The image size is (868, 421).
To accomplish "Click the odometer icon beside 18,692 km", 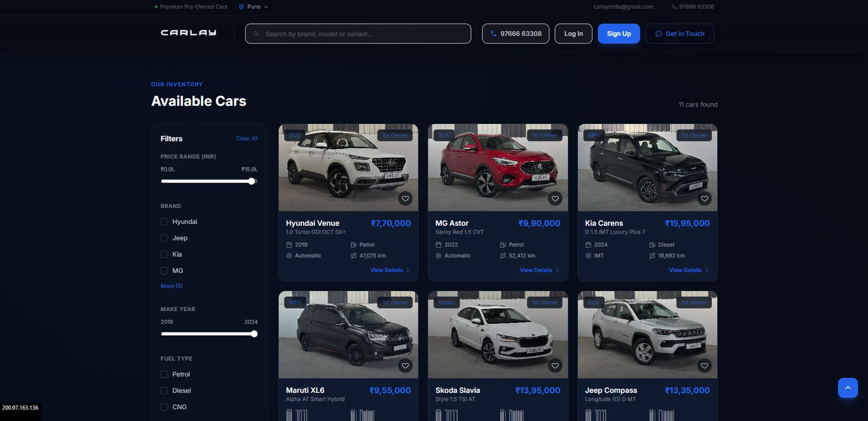I will pyautogui.click(x=653, y=256).
